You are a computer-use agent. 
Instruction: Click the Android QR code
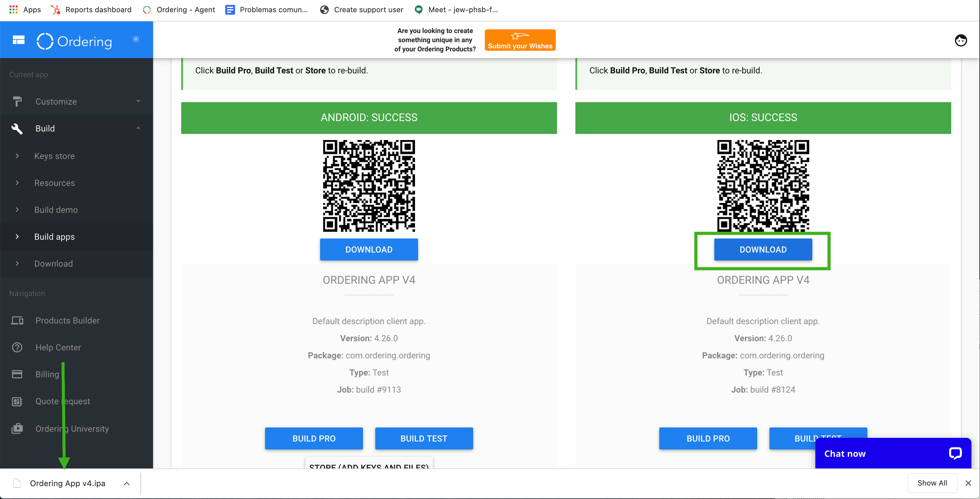point(368,186)
